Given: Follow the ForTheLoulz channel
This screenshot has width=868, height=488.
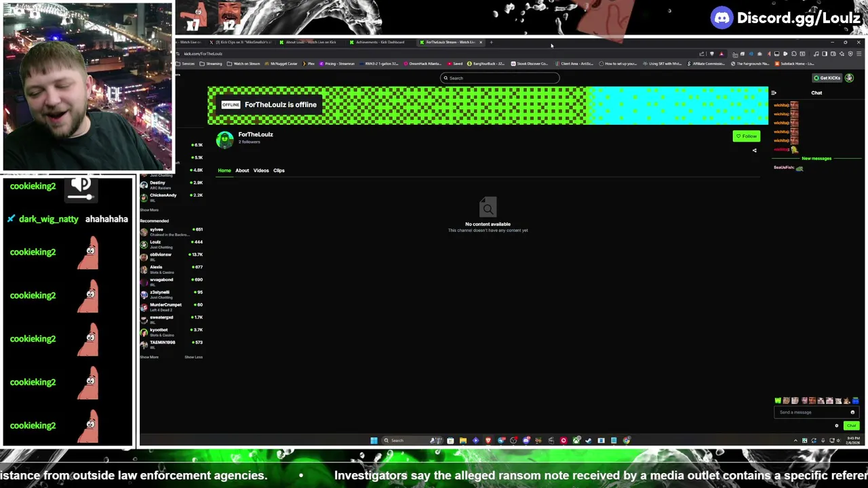Looking at the screenshot, I should coord(746,136).
